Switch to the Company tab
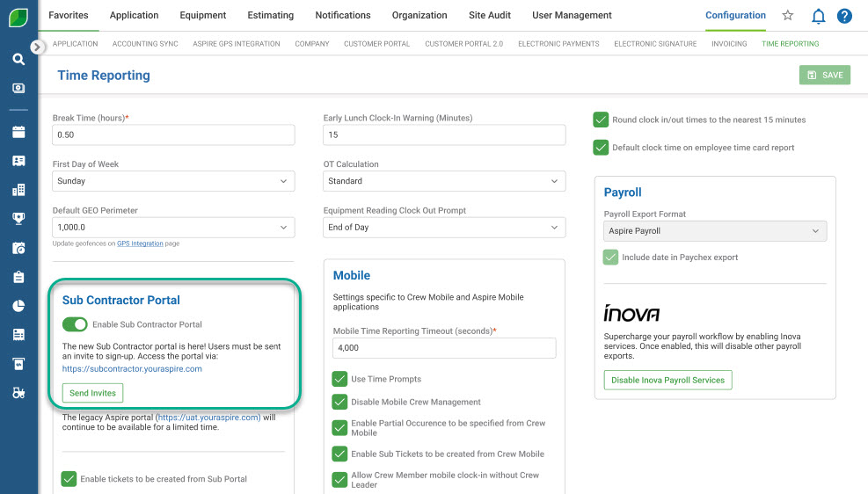 pos(311,44)
